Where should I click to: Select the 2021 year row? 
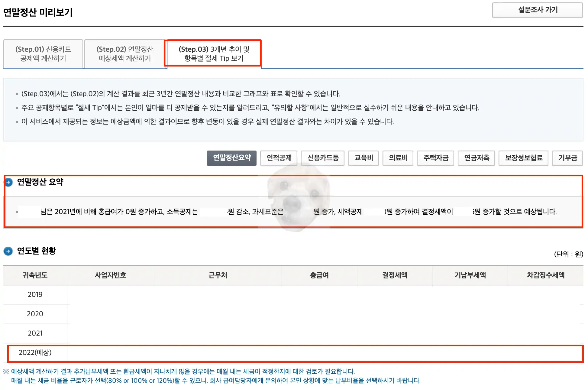click(x=35, y=333)
